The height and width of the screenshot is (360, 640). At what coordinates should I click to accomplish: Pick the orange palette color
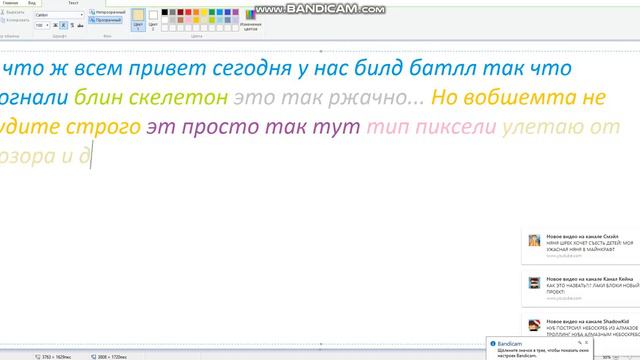click(x=196, y=12)
